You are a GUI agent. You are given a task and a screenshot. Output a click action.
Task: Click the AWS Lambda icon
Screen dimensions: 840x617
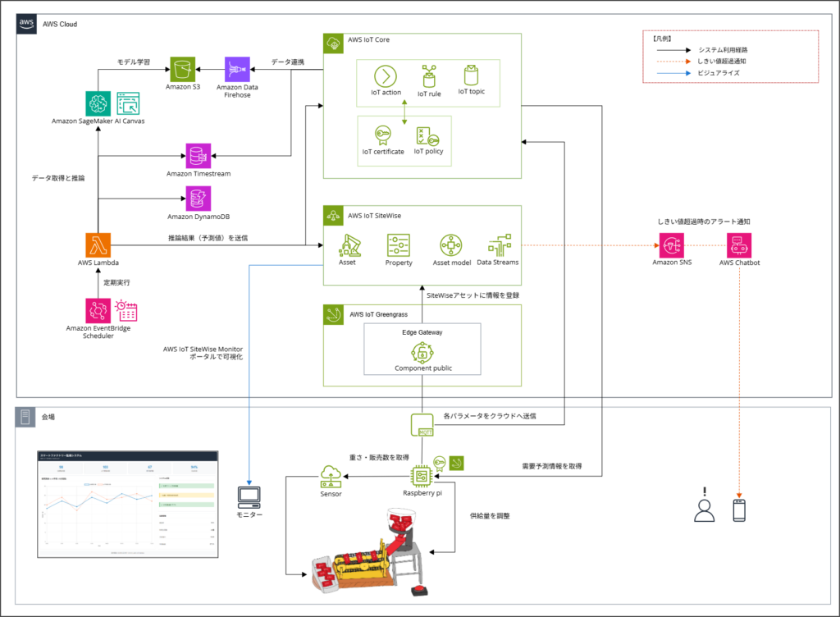click(98, 245)
